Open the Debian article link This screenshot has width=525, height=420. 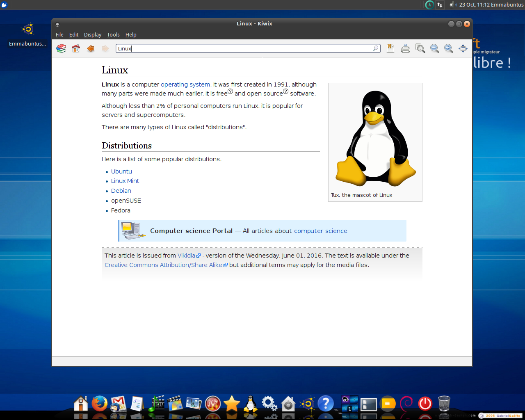coord(121,191)
